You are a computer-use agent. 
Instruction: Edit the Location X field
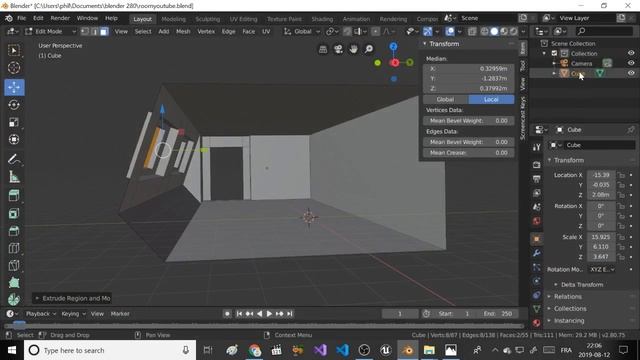point(601,175)
